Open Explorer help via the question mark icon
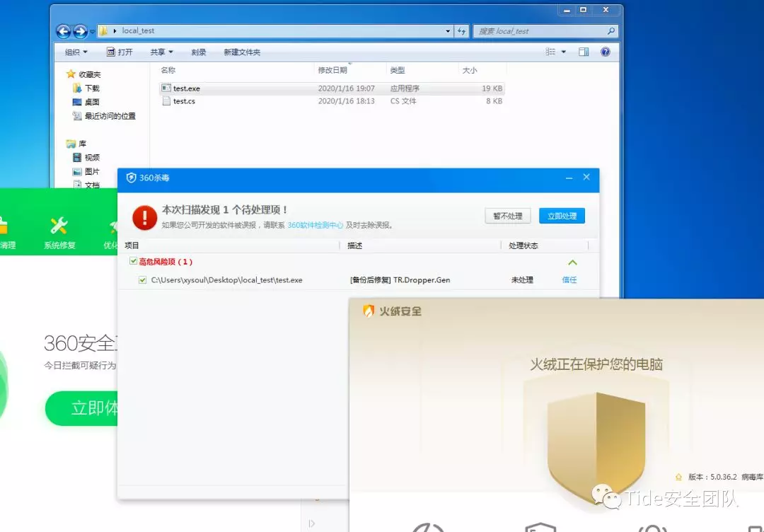Screen dimensions: 764x532 point(606,52)
